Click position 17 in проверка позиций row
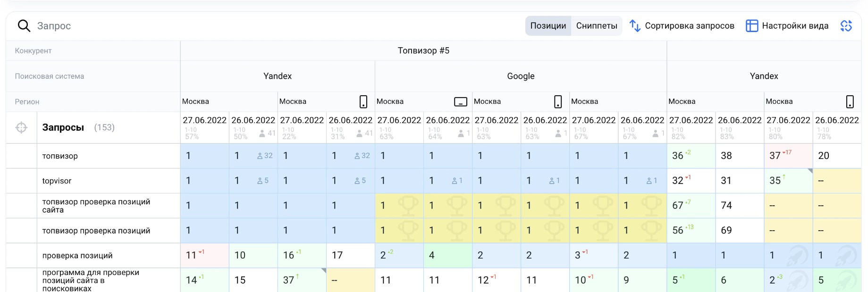 point(337,255)
